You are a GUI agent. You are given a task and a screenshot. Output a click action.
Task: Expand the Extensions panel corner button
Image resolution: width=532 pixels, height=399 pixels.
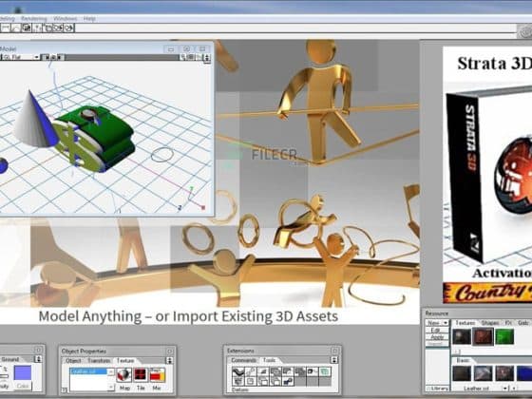click(x=334, y=351)
